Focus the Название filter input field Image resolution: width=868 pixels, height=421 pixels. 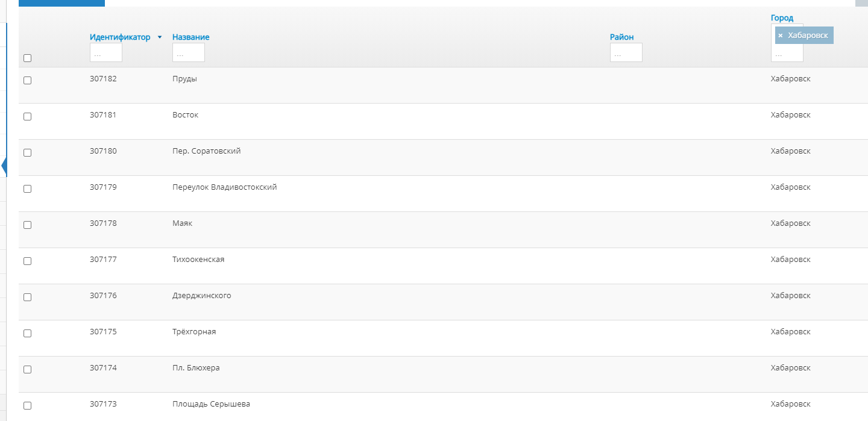189,52
